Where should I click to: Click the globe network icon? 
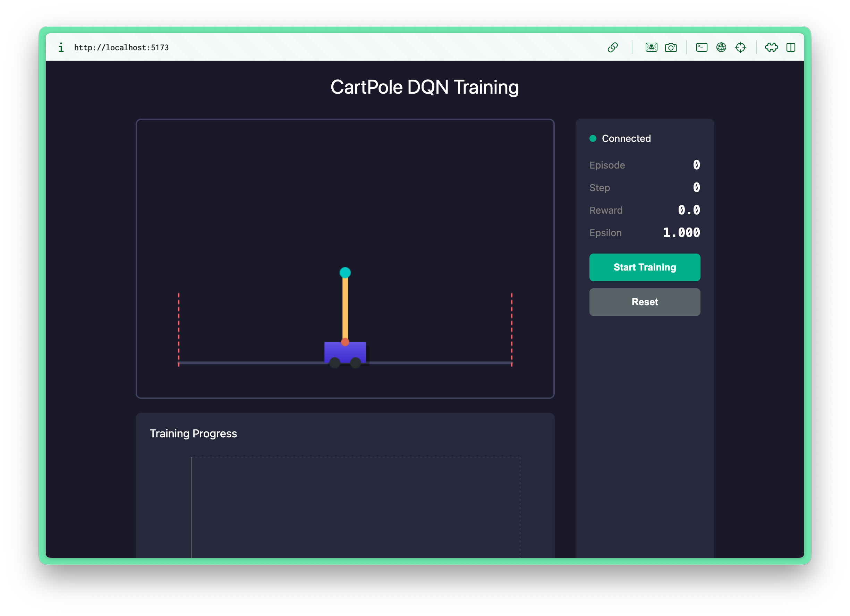pyautogui.click(x=721, y=47)
